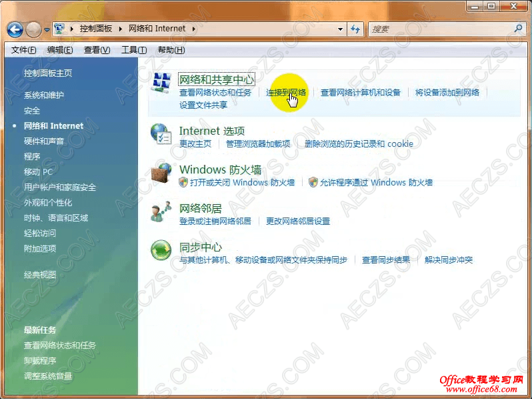Open the 文件(F) menu
532x399 pixels.
pyautogui.click(x=24, y=50)
